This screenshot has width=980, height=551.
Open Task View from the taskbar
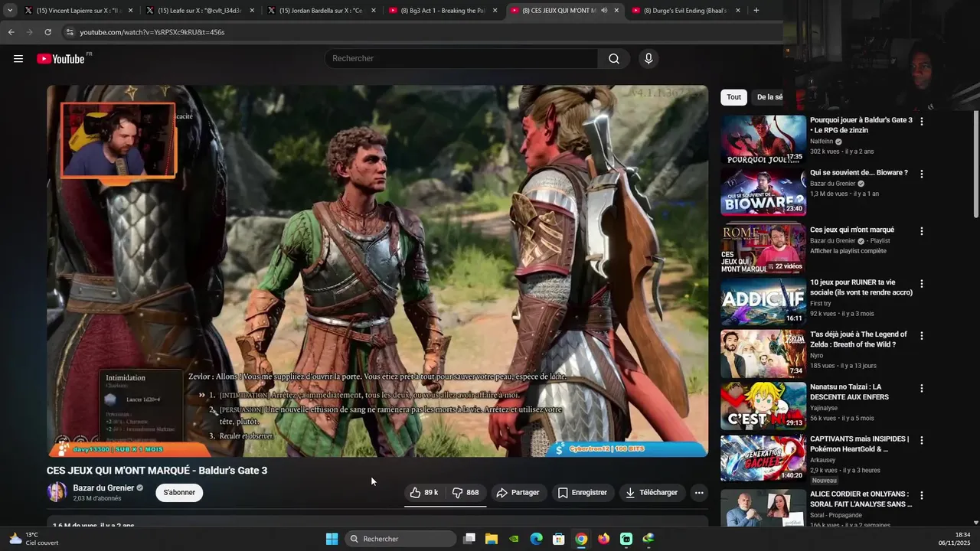point(469,539)
